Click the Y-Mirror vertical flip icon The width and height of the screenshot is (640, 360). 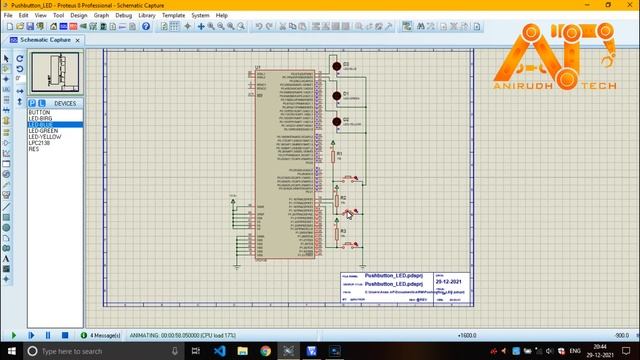click(20, 101)
